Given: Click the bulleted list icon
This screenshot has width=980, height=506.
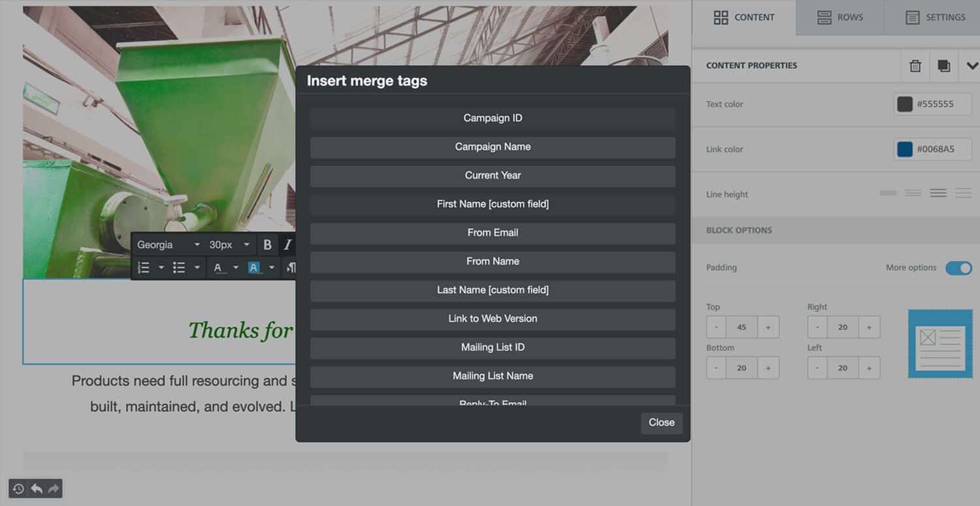Looking at the screenshot, I should point(178,268).
